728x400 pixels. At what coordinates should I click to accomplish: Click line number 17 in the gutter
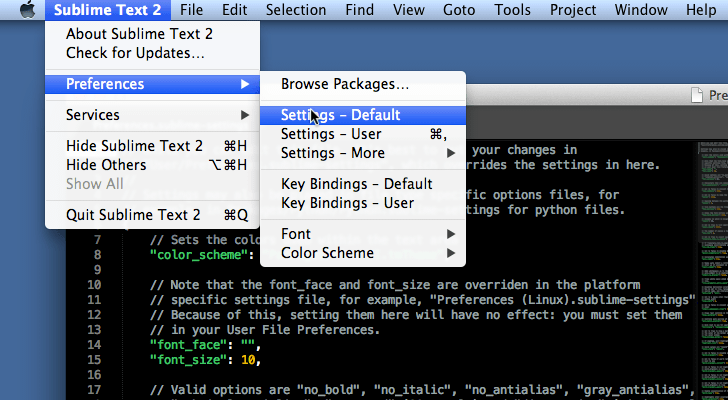94,390
